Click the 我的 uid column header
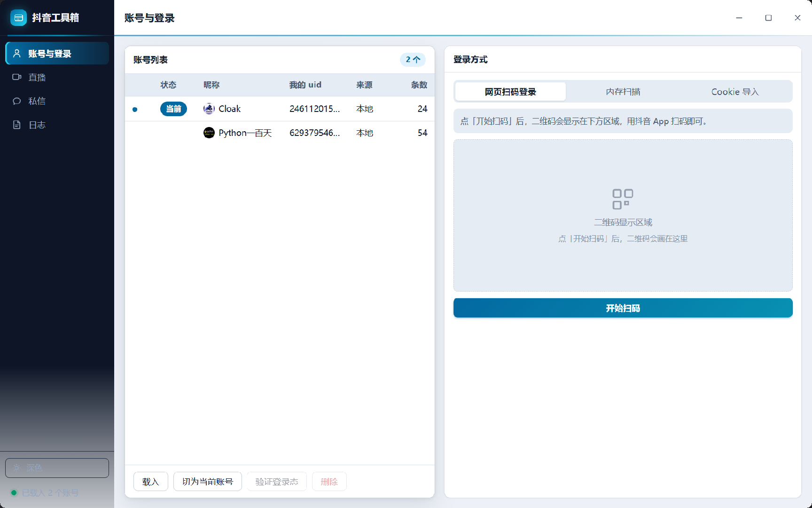812x508 pixels. pos(305,85)
